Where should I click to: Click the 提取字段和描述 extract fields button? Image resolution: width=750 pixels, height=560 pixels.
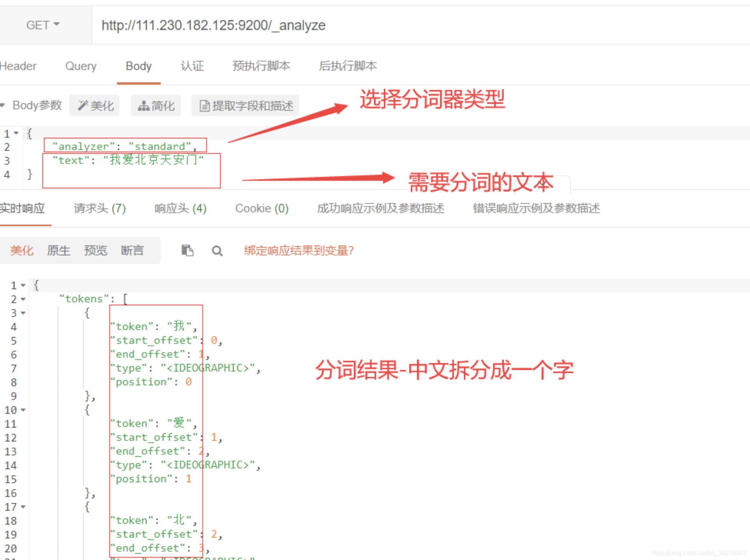tap(245, 105)
